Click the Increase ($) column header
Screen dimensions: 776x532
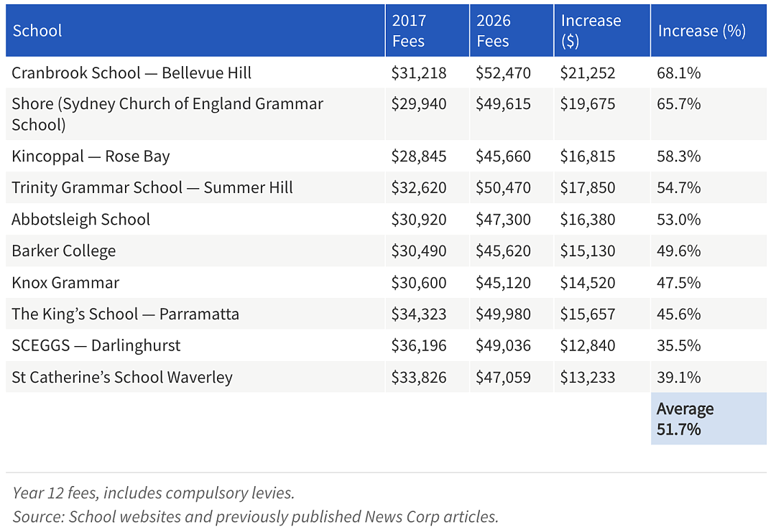pyautogui.click(x=602, y=31)
